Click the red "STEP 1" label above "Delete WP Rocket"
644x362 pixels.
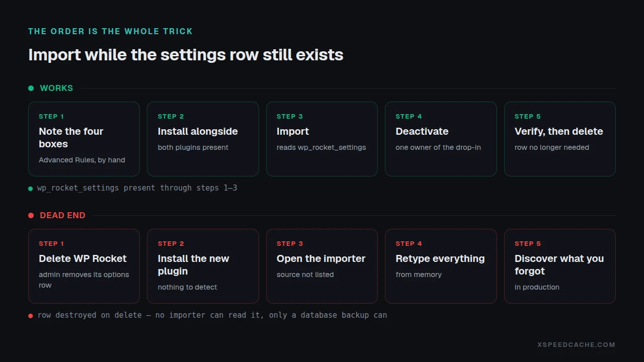point(51,243)
